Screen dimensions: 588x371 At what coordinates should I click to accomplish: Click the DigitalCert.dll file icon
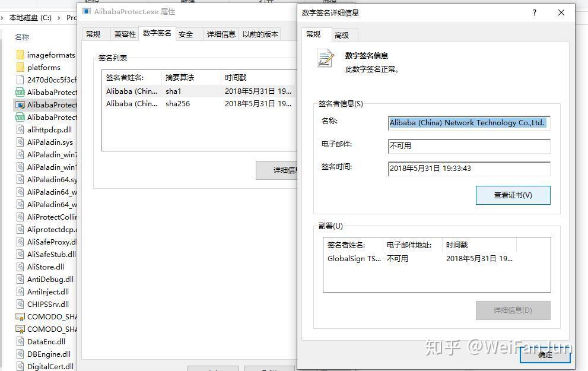(x=20, y=366)
